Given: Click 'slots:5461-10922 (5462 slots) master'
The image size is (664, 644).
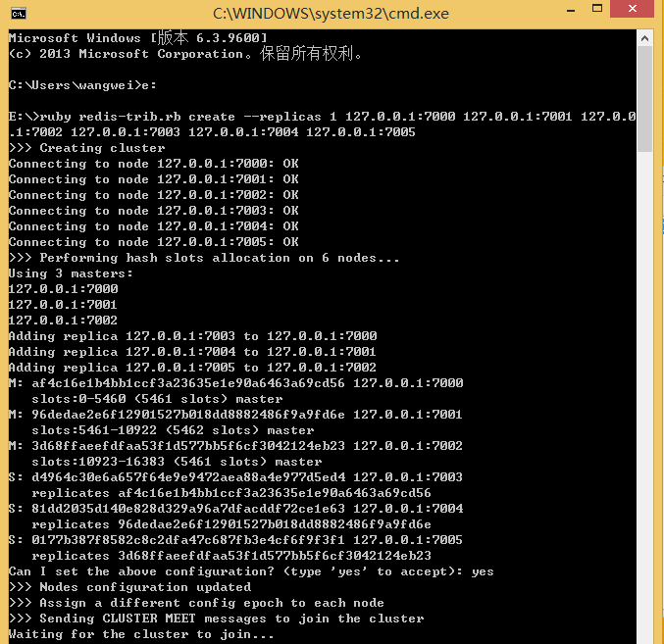Looking at the screenshot, I should pos(173,430).
